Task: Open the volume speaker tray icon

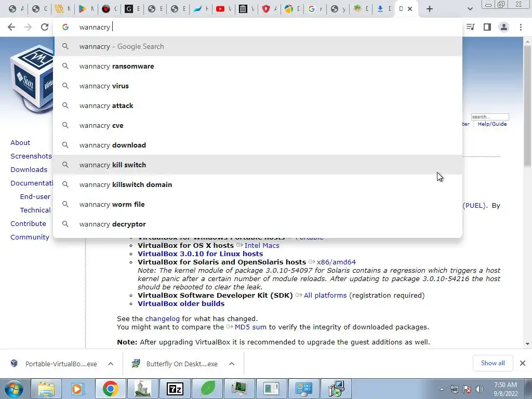Action: [x=480, y=389]
